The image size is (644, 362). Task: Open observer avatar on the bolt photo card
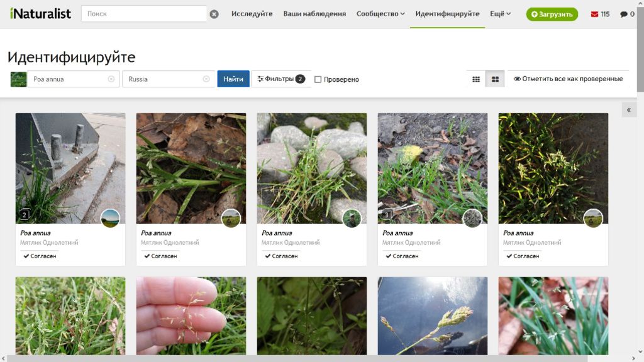pyautogui.click(x=110, y=218)
